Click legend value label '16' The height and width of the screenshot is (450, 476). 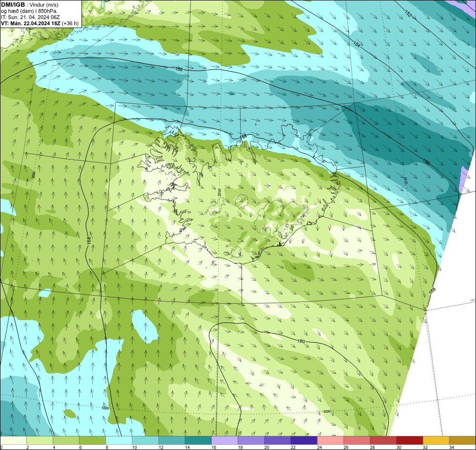point(214,447)
